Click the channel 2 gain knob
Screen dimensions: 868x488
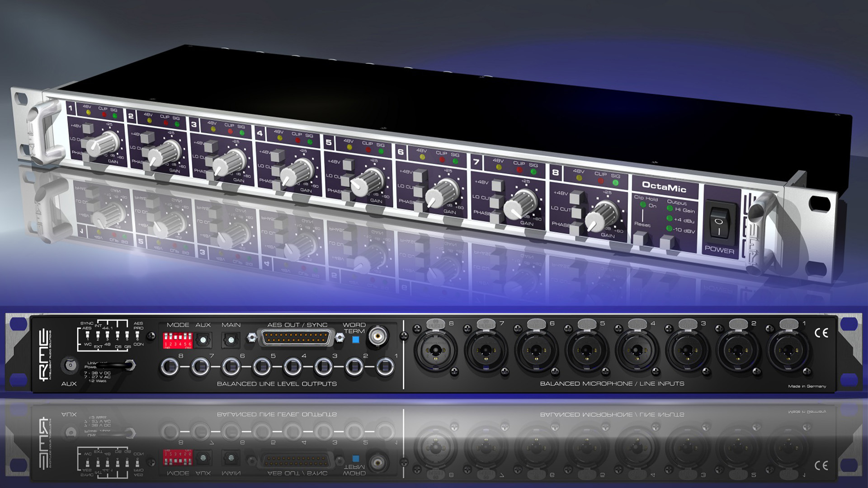tap(165, 152)
